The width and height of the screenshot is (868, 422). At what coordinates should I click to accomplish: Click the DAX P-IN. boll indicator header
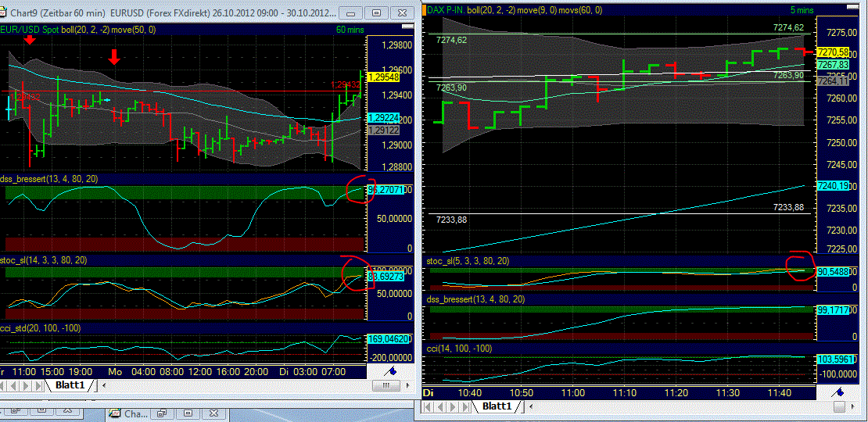pyautogui.click(x=515, y=9)
